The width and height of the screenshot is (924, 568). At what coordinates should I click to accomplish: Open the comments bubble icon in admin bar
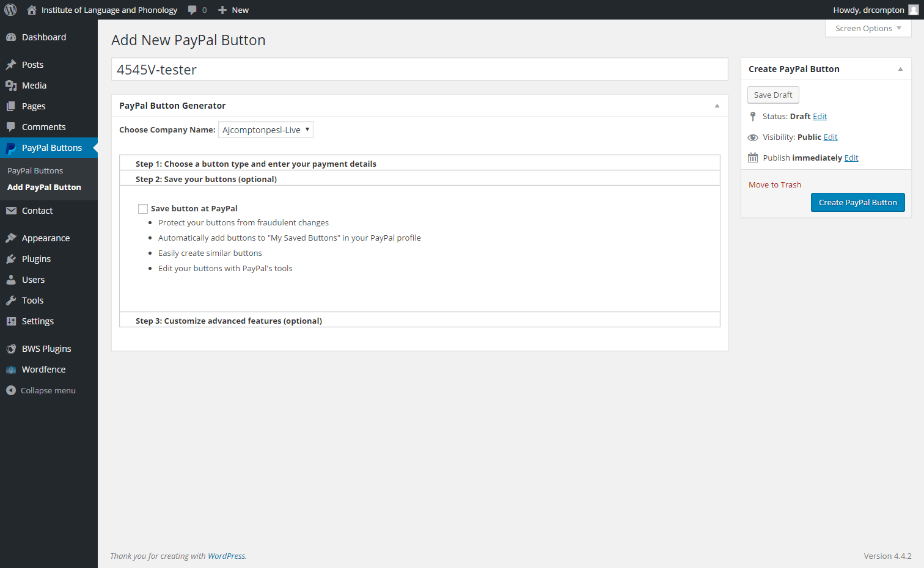click(193, 10)
